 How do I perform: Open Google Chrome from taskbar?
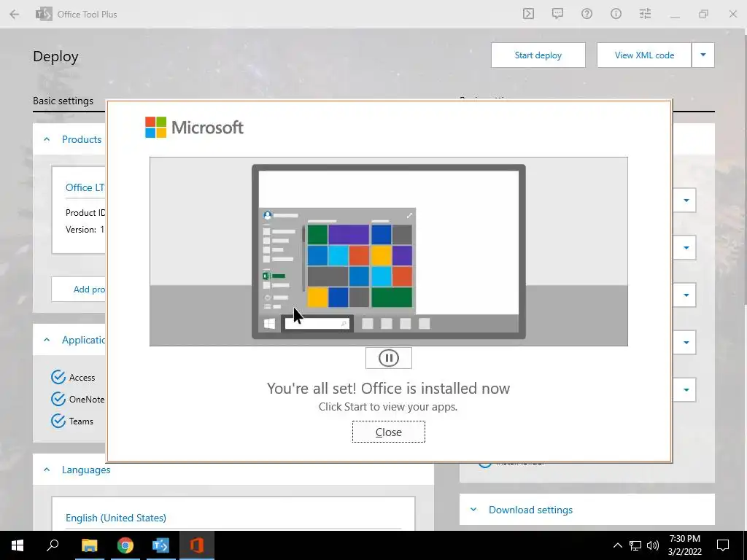tap(125, 545)
